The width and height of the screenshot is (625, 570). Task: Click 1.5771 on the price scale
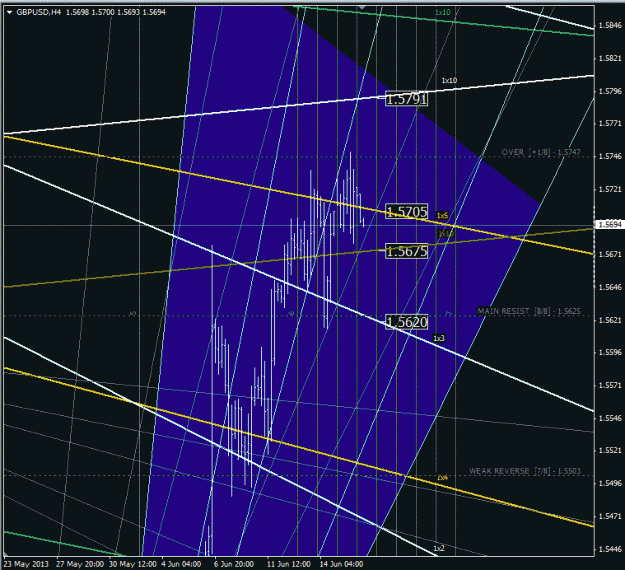[610, 124]
